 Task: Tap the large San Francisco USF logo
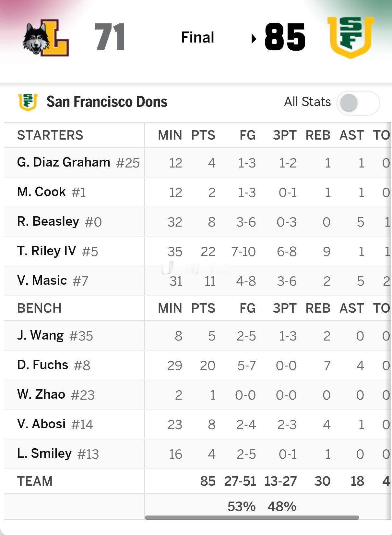point(350,37)
